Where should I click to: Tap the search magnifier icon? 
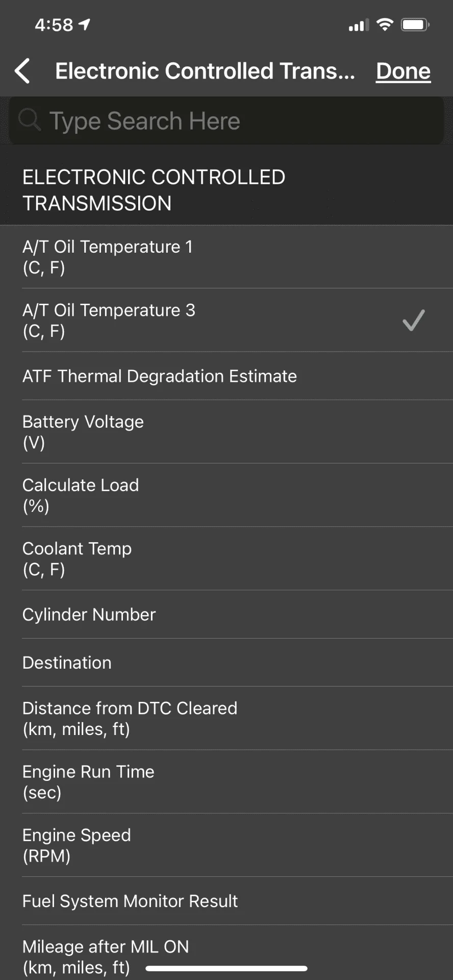29,120
